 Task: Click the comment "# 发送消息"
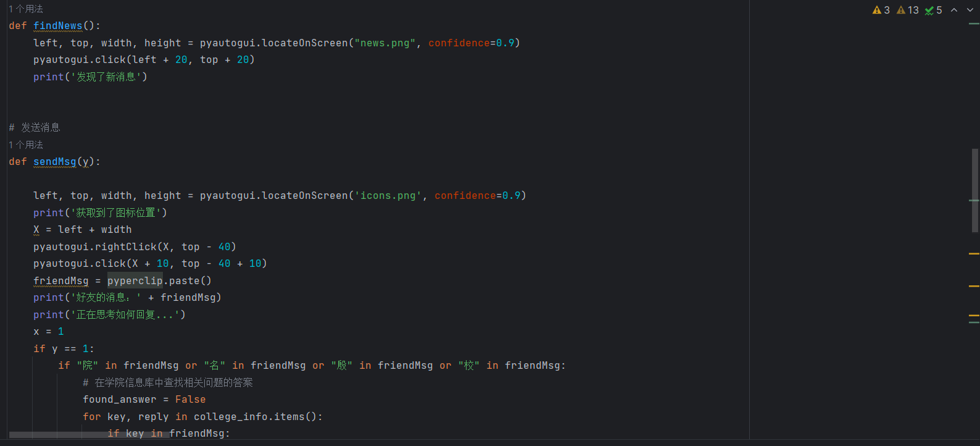[x=35, y=128]
